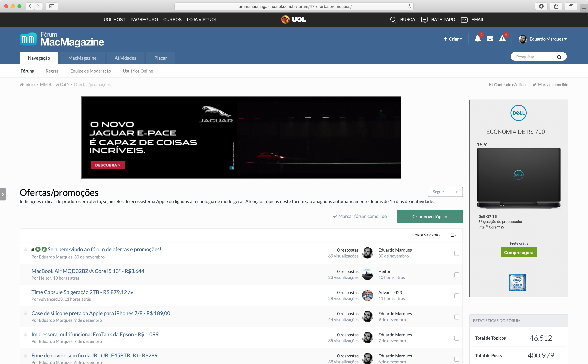Open the PAGSEGURO link

[x=144, y=19]
